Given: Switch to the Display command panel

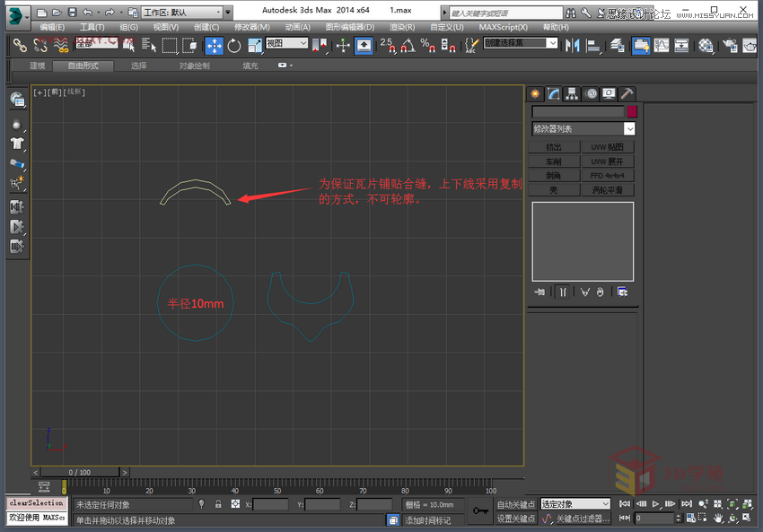Looking at the screenshot, I should (x=610, y=93).
